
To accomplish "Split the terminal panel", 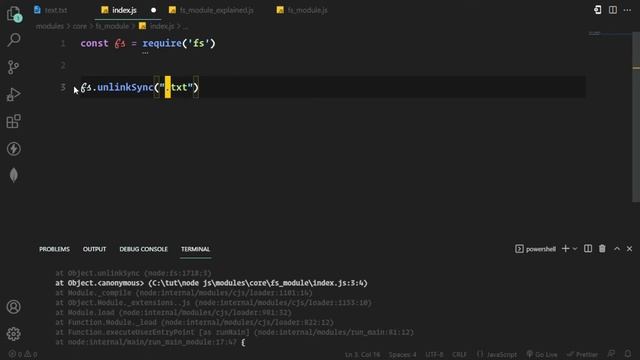I will 588,249.
